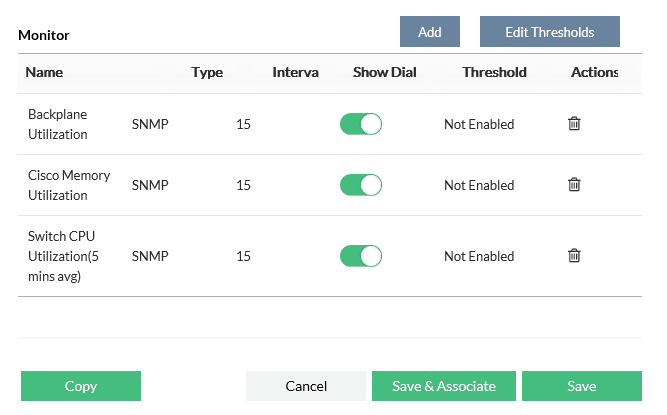Select the Cisco Memory Utilization monitor name
This screenshot has height=415, width=667.
point(69,185)
